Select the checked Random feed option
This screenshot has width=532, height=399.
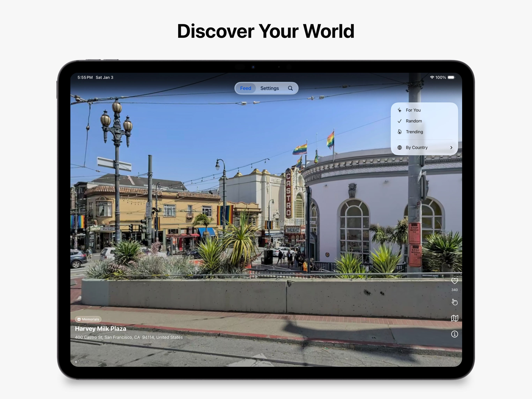click(x=414, y=121)
